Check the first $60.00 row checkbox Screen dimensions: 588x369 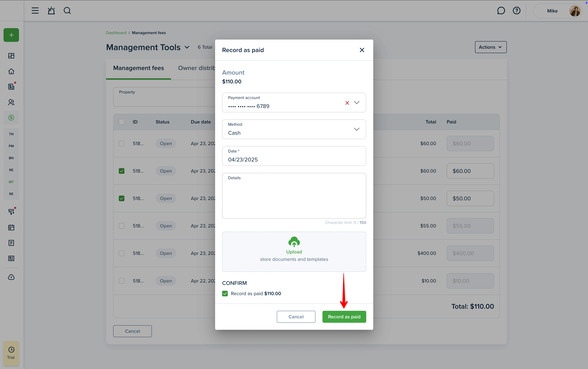[x=121, y=144]
